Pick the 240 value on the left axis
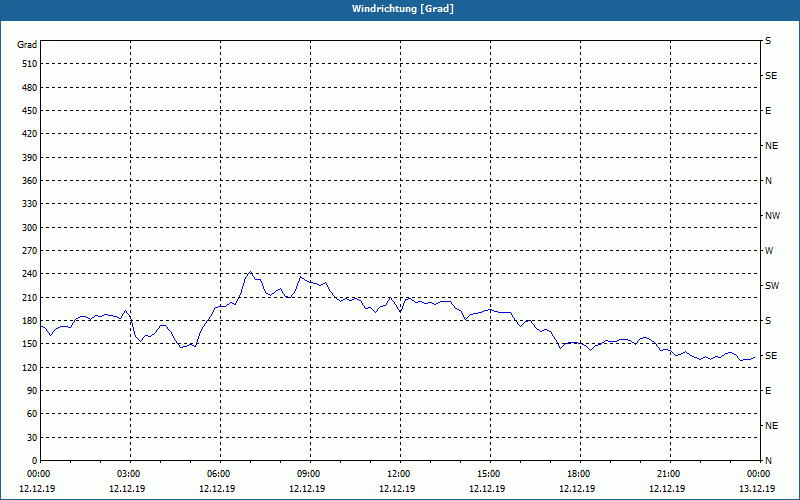This screenshot has width=800, height=500. coord(30,274)
